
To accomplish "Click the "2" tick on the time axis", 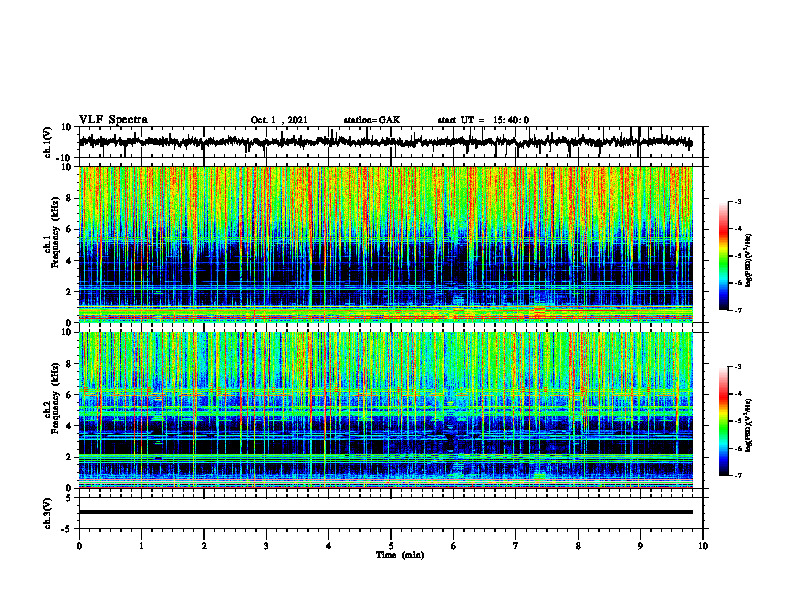I will pyautogui.click(x=204, y=546).
